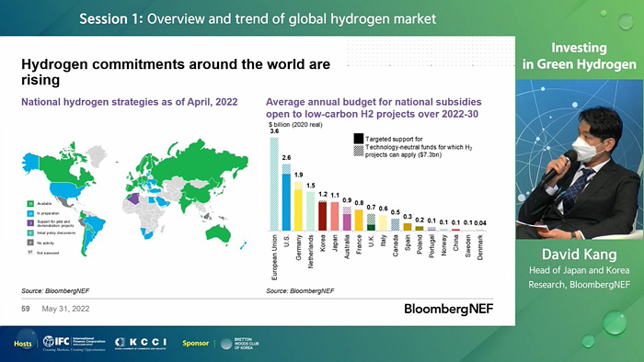Image resolution: width=644 pixels, height=362 pixels.
Task: Click the hatched 'Technology-neutral funds' legend swatch
Action: point(359,151)
